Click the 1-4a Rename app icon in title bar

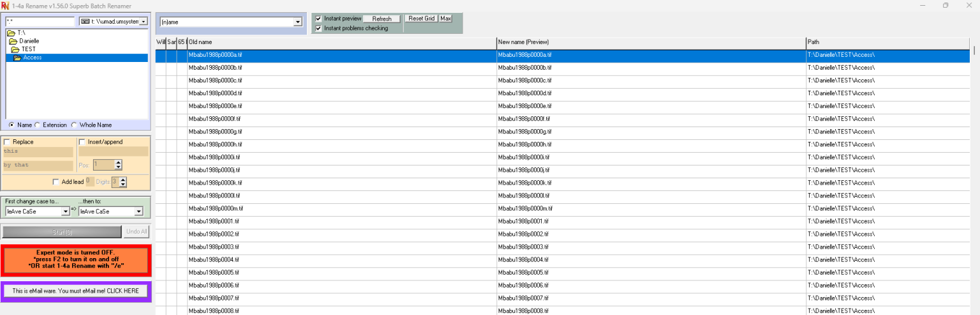tap(5, 6)
